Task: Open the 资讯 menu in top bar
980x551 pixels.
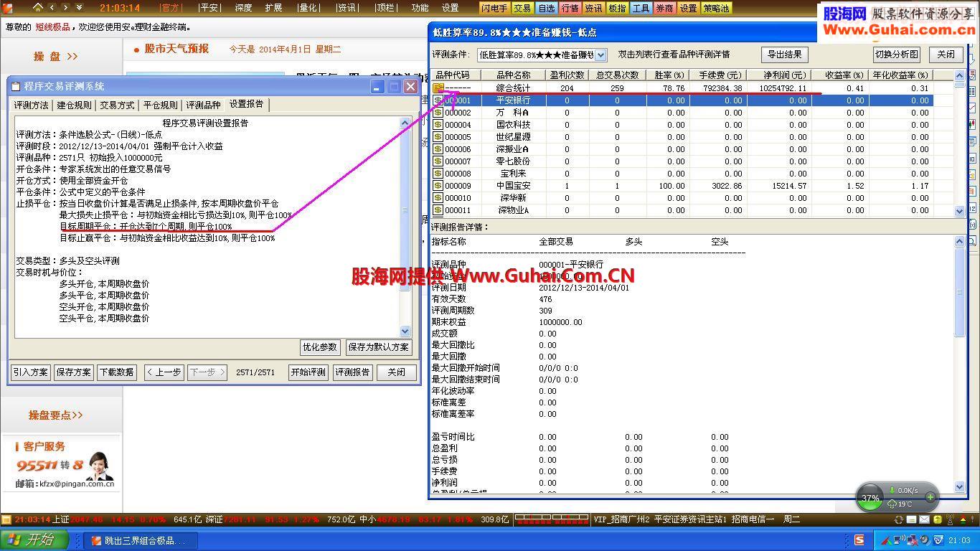Action: click(x=347, y=8)
